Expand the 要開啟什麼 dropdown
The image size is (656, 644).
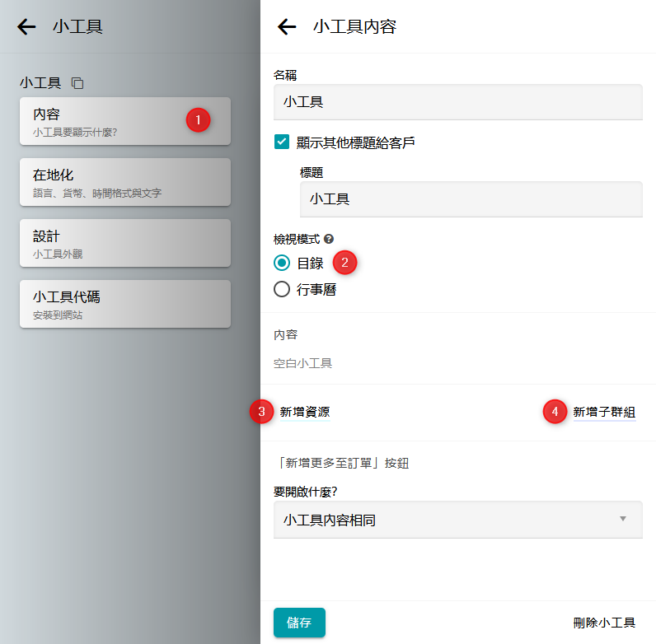click(457, 520)
